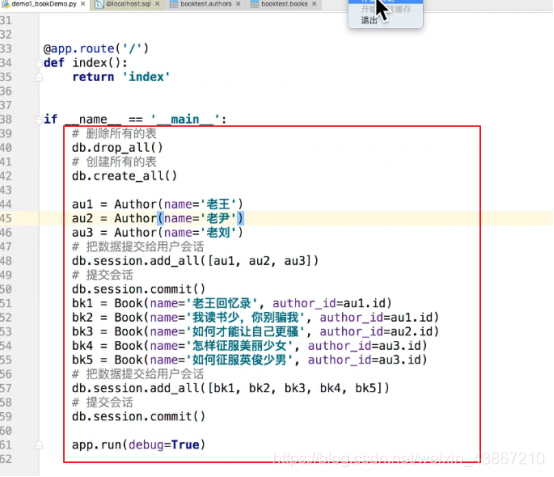Click the SQL file icon on @localhost.sql tab

tap(100, 4)
